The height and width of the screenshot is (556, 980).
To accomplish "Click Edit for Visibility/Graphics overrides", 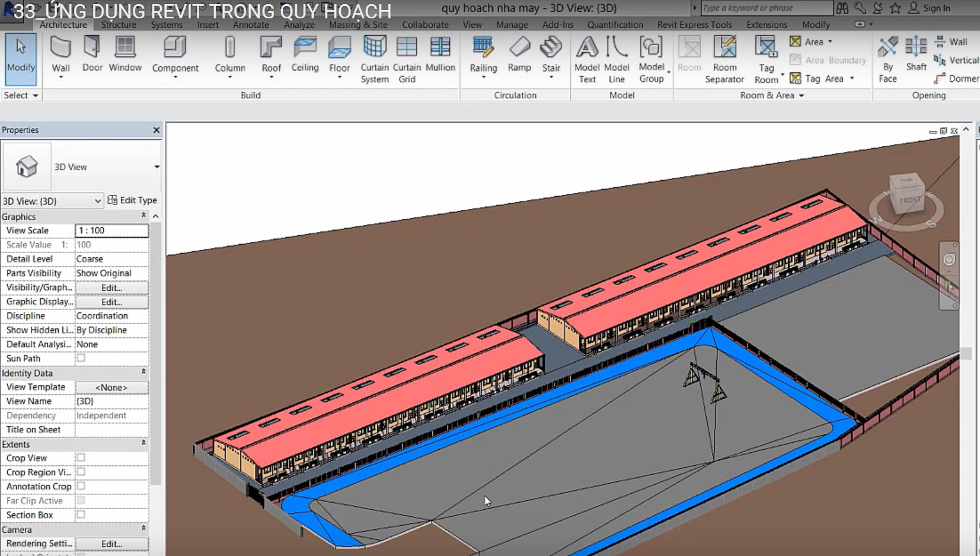I will pos(111,287).
